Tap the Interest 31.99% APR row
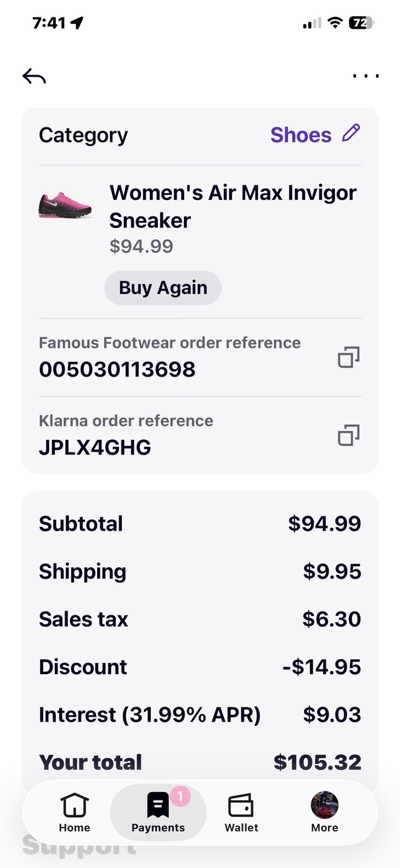 coord(200,714)
